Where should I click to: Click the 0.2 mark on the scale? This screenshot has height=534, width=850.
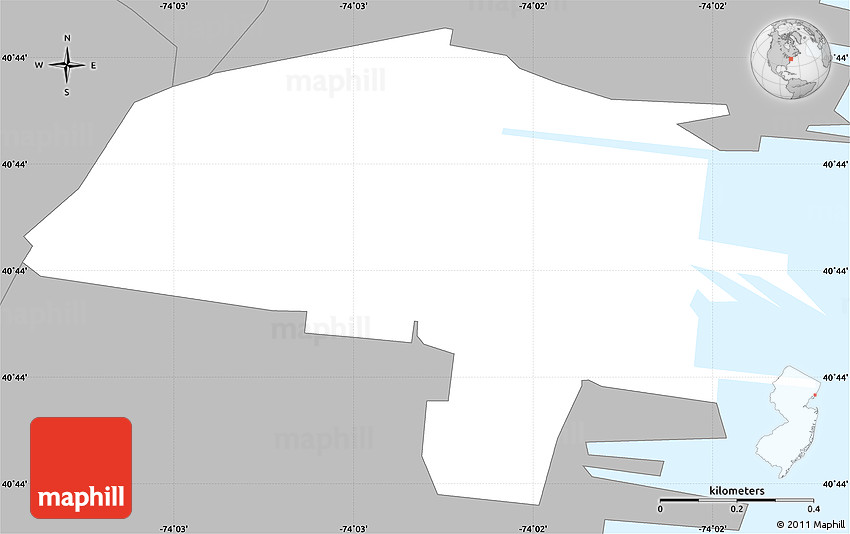736,509
